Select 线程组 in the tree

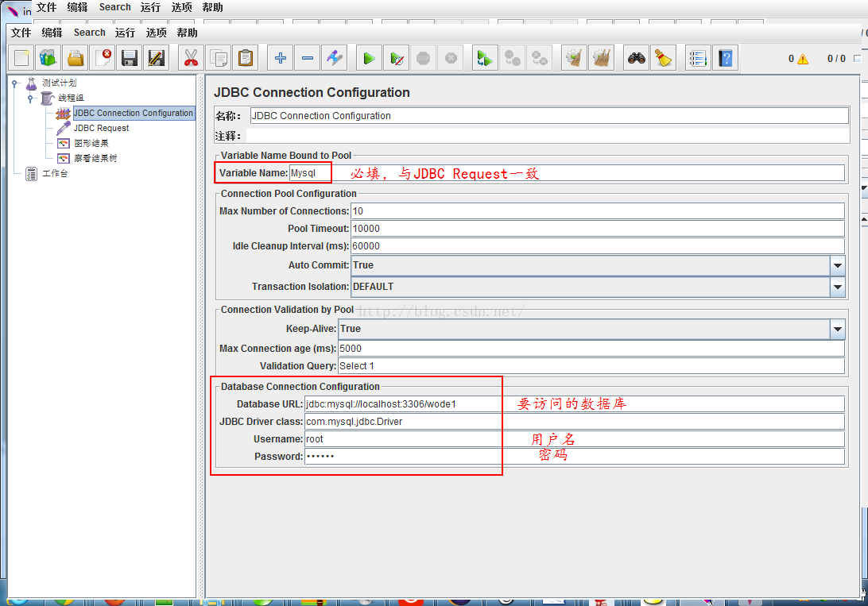point(71,98)
